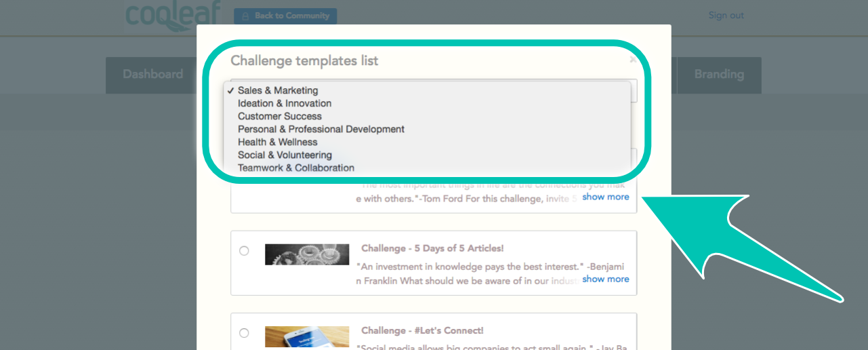Close the Challenge templates list dialog
This screenshot has height=350, width=868.
pyautogui.click(x=632, y=60)
